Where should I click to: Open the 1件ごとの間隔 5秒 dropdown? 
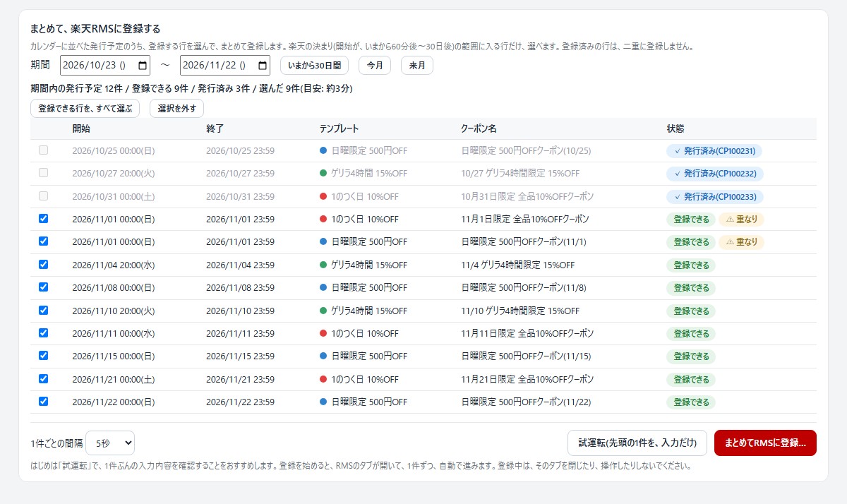[110, 443]
